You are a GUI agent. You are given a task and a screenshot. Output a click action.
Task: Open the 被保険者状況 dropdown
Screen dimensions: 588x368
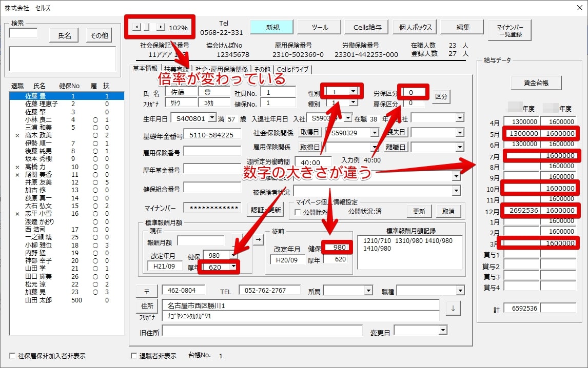click(456, 191)
